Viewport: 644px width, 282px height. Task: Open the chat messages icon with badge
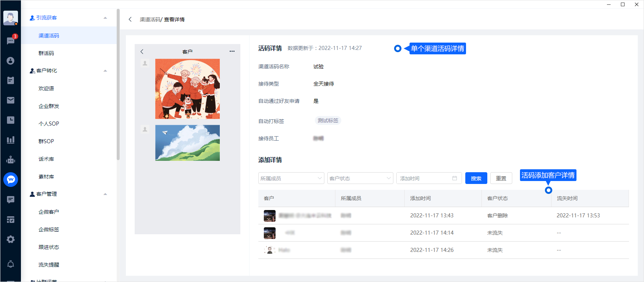(x=11, y=40)
